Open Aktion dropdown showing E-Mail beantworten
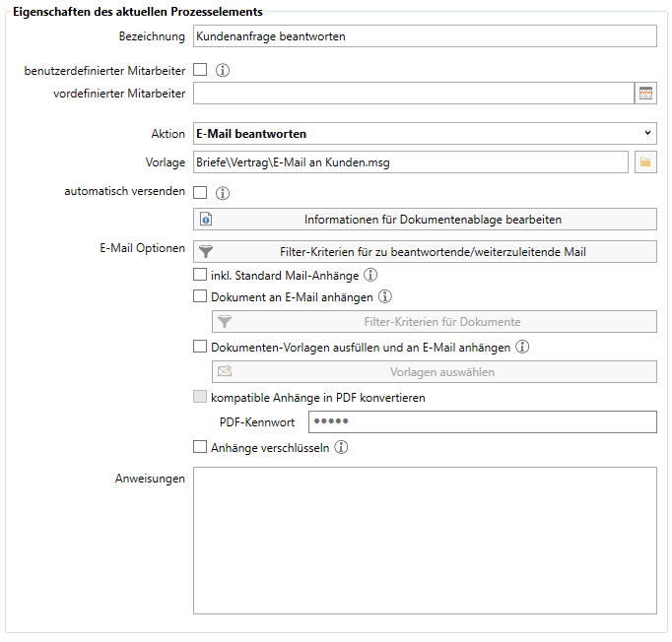The width and height of the screenshot is (672, 642). pyautogui.click(x=425, y=134)
